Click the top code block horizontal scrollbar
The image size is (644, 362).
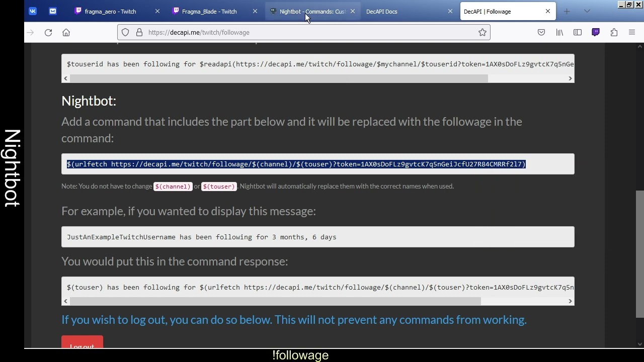(x=279, y=78)
